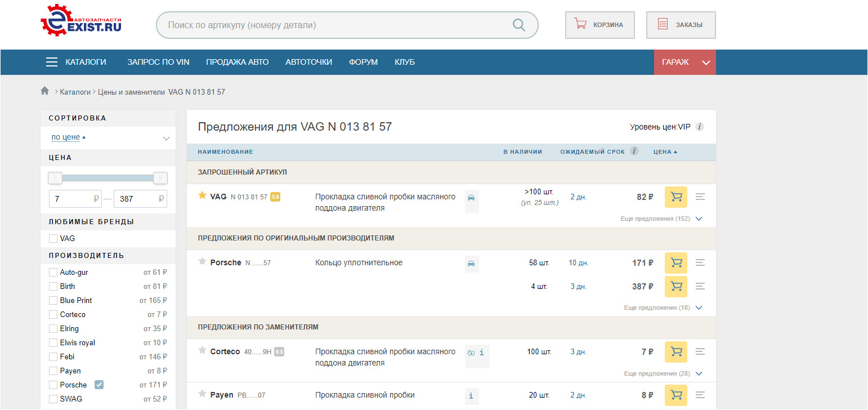Open details lines icon for Porsche 171 ₽ offer

(x=700, y=263)
